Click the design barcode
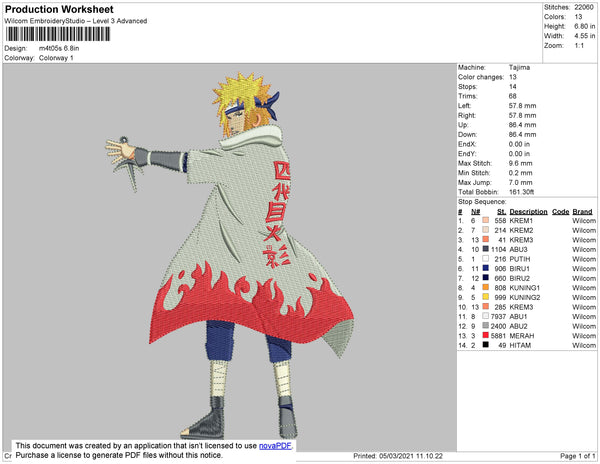Image resolution: width=600 pixels, height=464 pixels. (x=58, y=34)
